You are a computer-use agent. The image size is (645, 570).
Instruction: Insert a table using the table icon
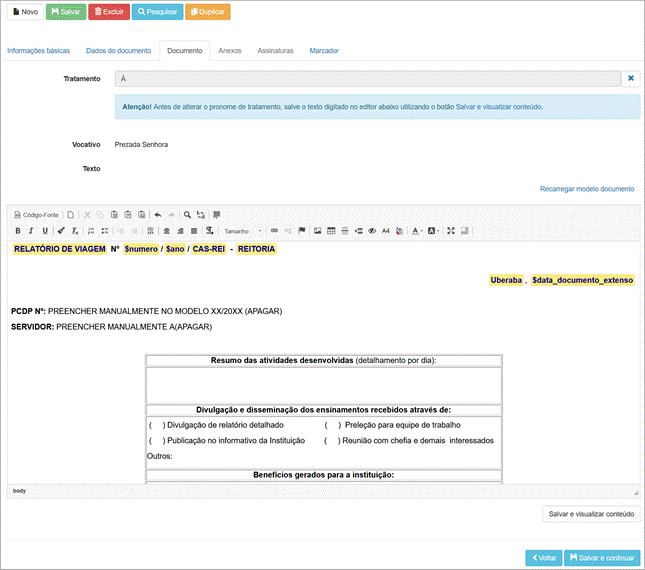point(331,231)
